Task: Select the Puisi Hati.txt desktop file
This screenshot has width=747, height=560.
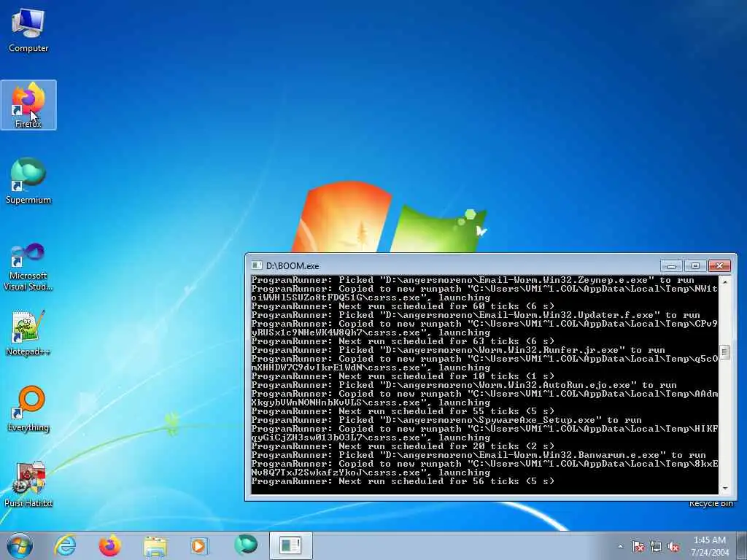Action: [28, 484]
